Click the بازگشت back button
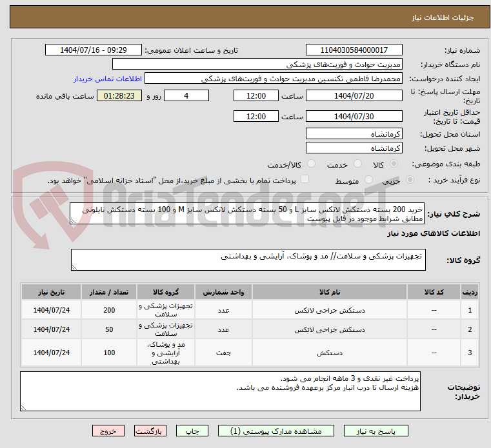The height and width of the screenshot is (448, 491). (150, 431)
